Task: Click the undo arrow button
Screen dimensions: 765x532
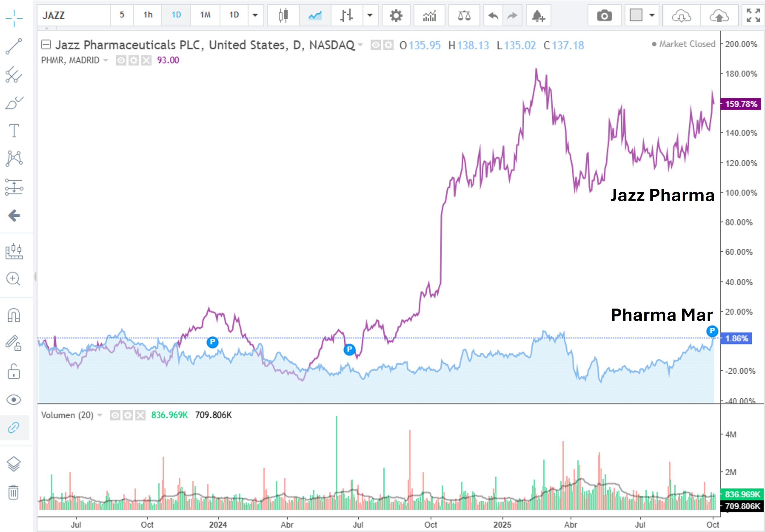Action: click(x=493, y=15)
